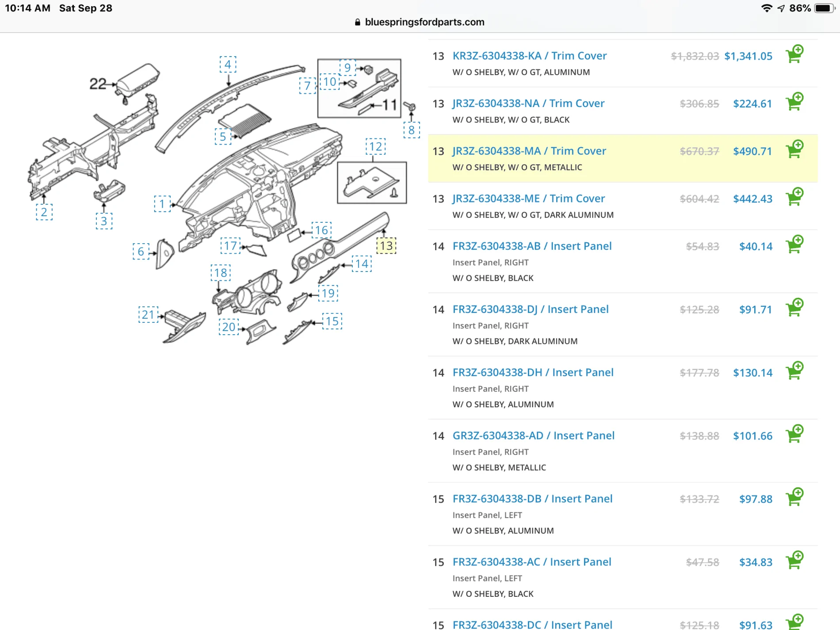Image resolution: width=840 pixels, height=630 pixels.
Task: Select diagram callout number 12
Action: click(375, 147)
